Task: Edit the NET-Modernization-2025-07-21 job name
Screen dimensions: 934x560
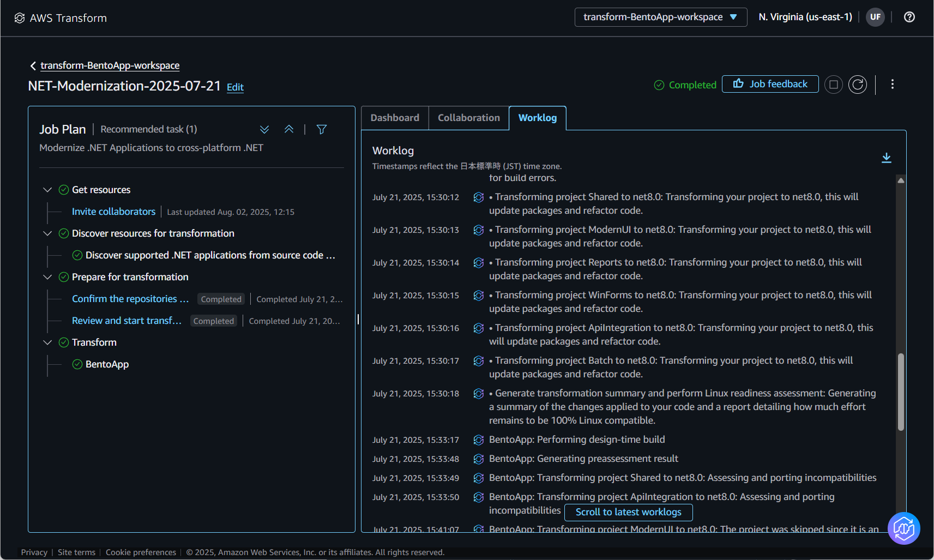Action: [235, 87]
